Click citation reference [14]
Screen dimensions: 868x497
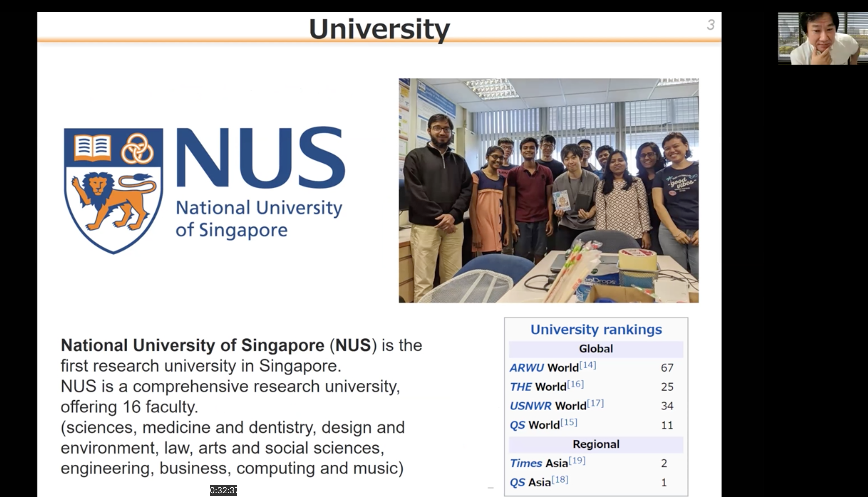pyautogui.click(x=587, y=365)
